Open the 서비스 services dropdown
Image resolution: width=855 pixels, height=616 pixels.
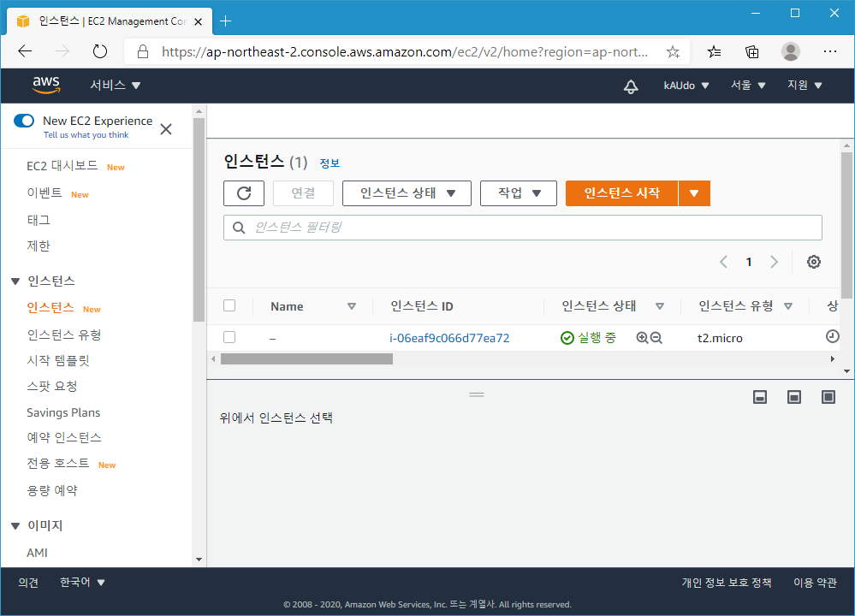pos(115,85)
